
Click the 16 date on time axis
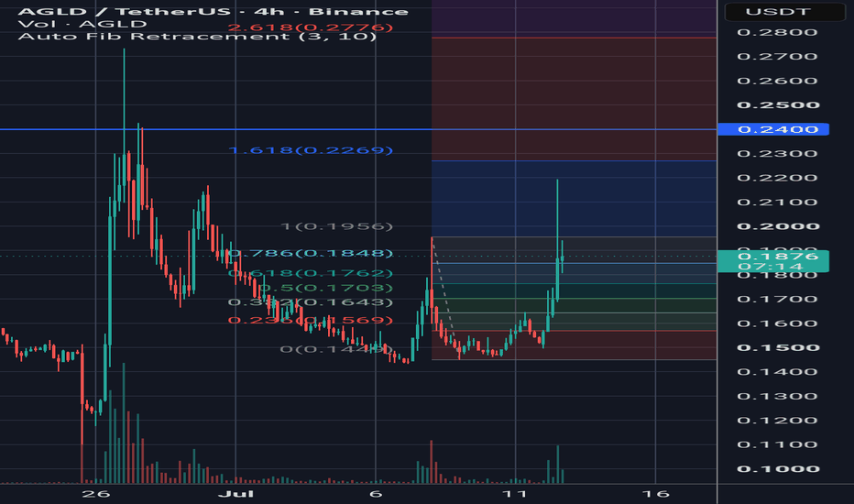coord(655,494)
